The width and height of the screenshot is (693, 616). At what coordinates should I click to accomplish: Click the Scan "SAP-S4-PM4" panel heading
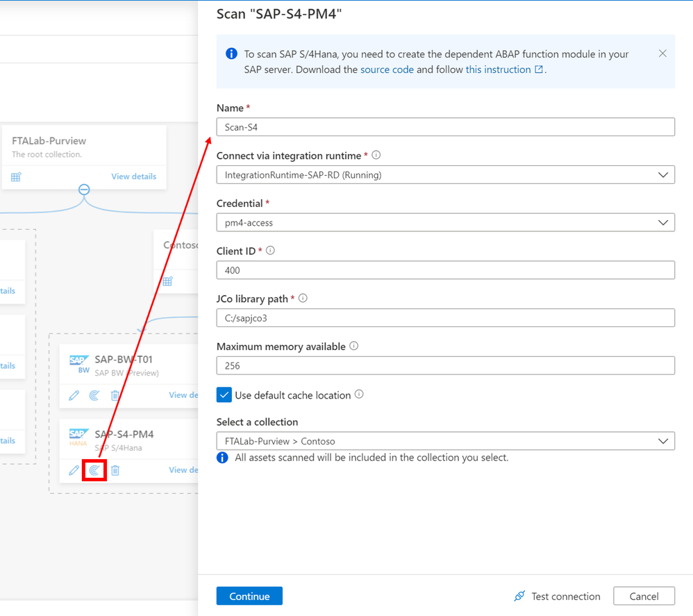pos(279,14)
